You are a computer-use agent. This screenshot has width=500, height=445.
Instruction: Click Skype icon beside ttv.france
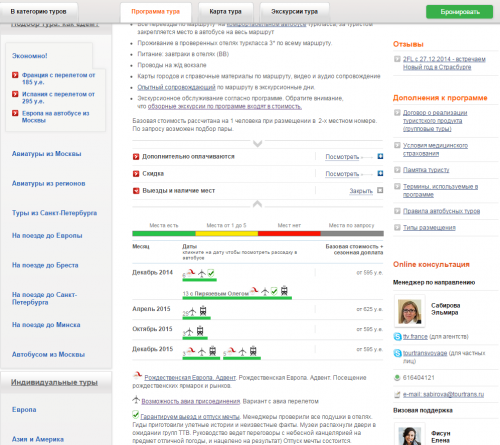pos(397,336)
